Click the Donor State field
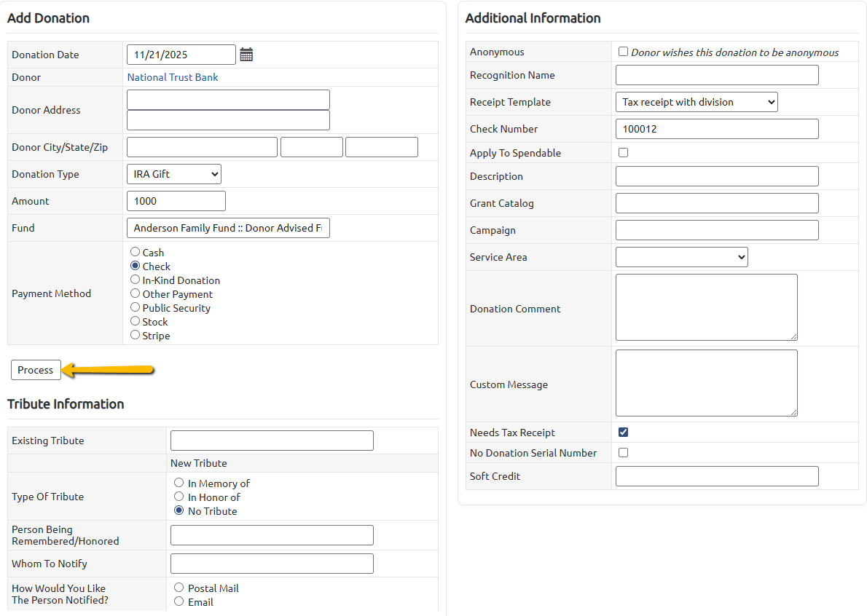The height and width of the screenshot is (616, 867). pos(312,147)
